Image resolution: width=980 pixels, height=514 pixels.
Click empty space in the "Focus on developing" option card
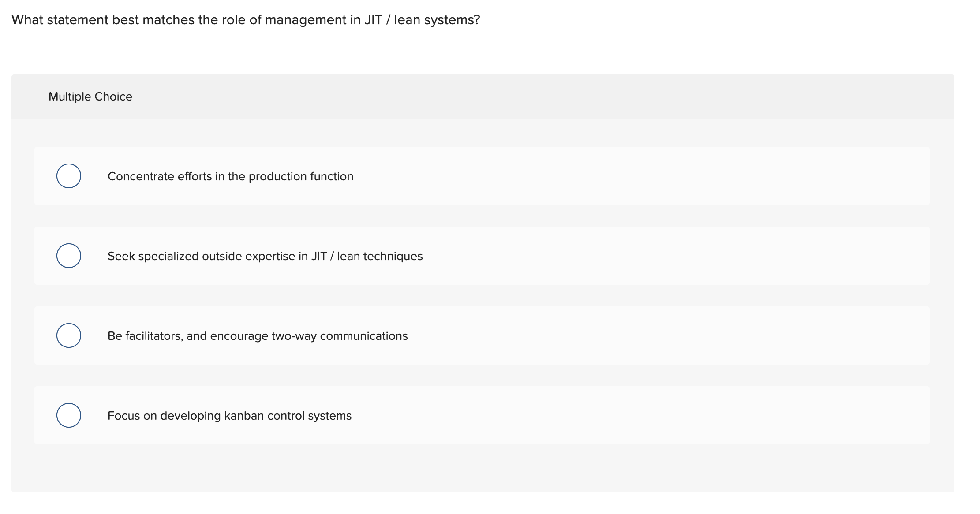click(640, 416)
